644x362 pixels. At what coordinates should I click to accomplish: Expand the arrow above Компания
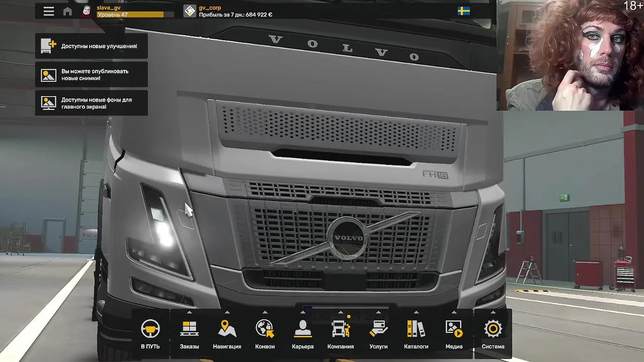[x=341, y=312]
